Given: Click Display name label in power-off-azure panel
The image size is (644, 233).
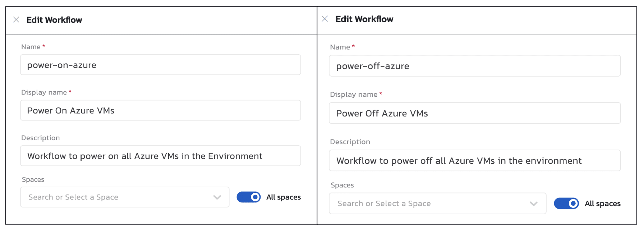Looking at the screenshot, I should [x=354, y=94].
